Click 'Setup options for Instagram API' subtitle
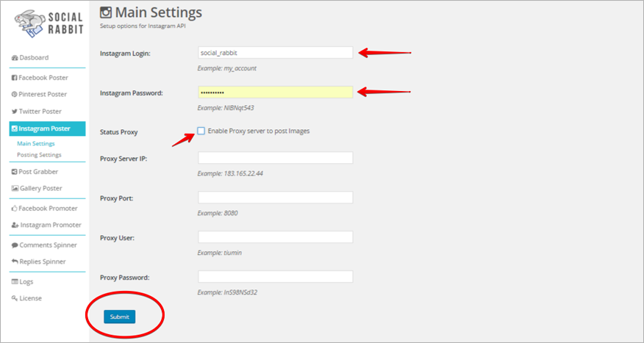Image resolution: width=644 pixels, height=343 pixels. tap(143, 26)
